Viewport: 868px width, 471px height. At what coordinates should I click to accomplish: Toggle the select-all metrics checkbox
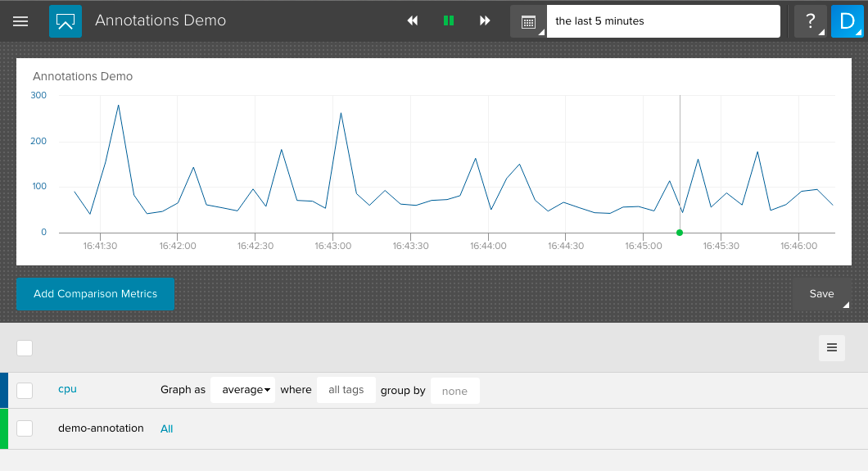coord(25,348)
